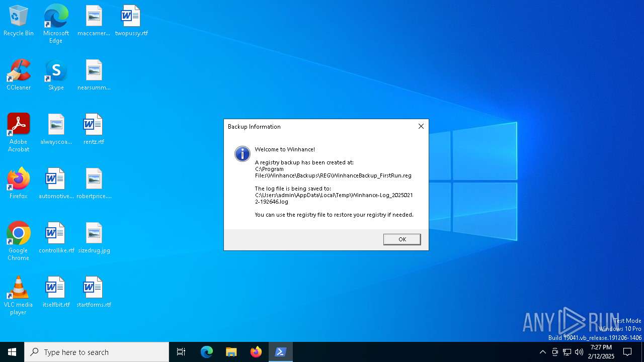Select the maccamer... image file icon

[94, 21]
